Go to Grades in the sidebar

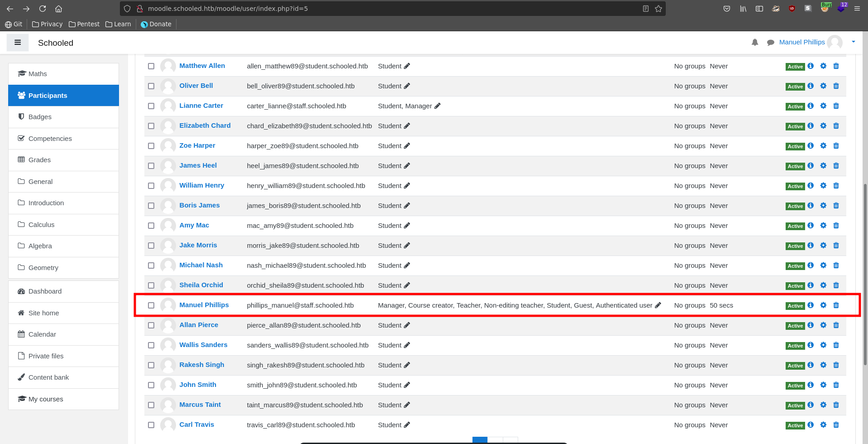[39, 160]
